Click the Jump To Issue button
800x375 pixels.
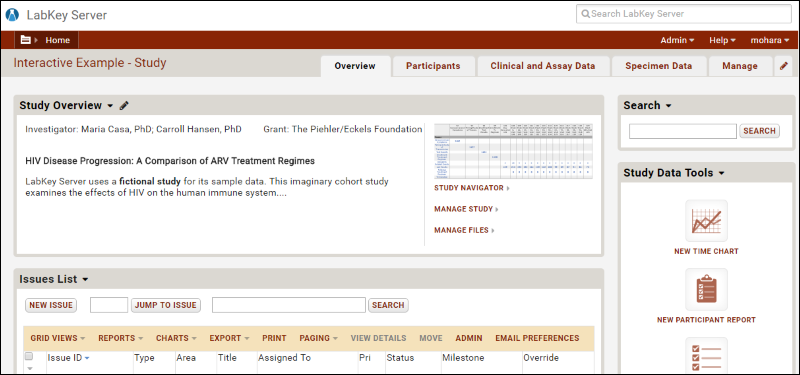[x=165, y=305]
